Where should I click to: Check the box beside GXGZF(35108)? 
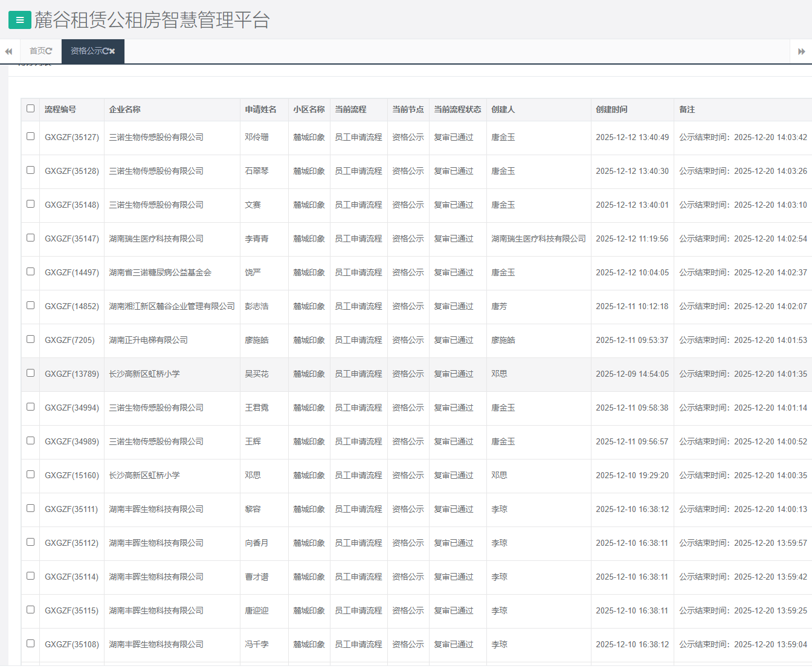[31, 644]
